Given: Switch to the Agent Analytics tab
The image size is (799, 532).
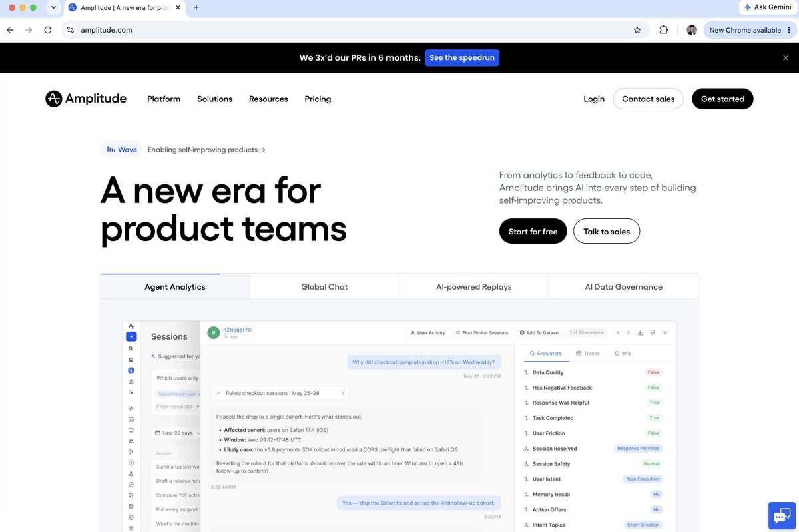Looking at the screenshot, I should pos(175,286).
